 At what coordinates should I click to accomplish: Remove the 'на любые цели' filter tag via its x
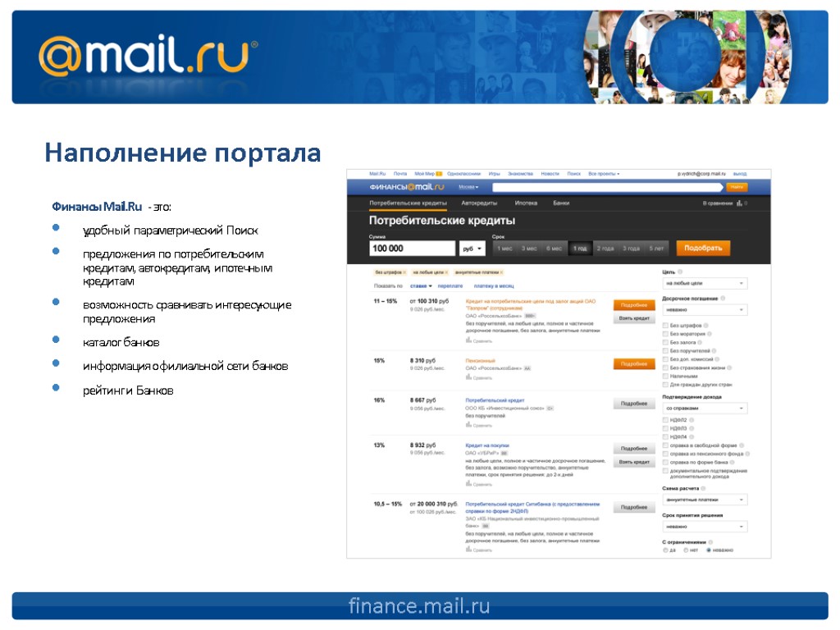pos(446,272)
